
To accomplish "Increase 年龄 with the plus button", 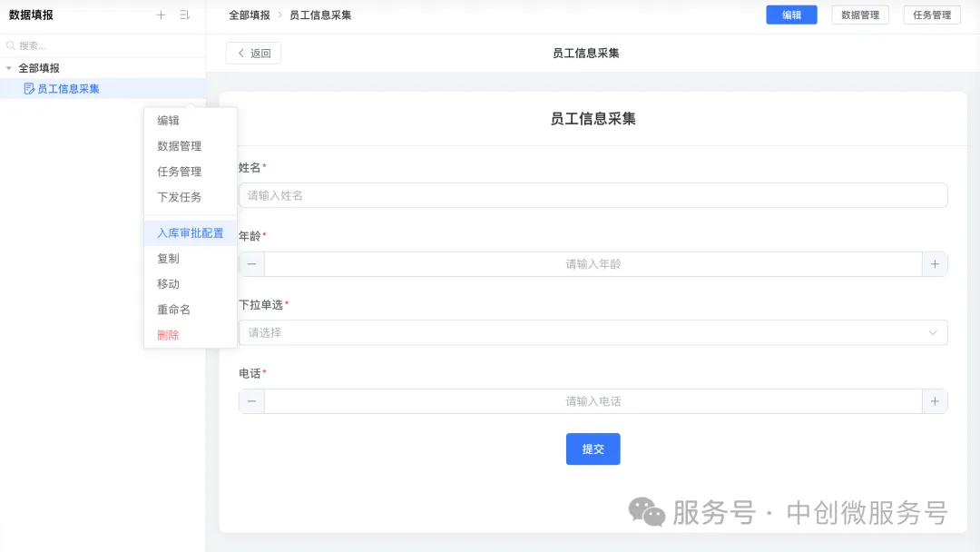I will pos(935,264).
